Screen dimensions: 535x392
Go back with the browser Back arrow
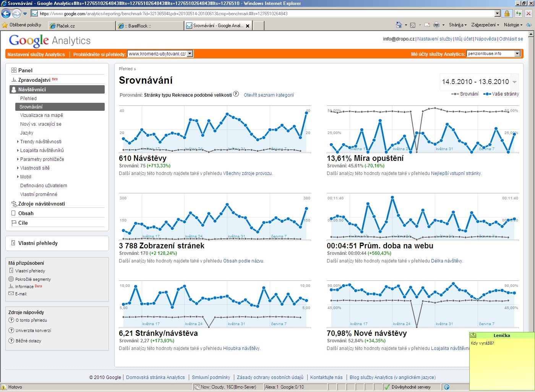[x=6, y=14]
